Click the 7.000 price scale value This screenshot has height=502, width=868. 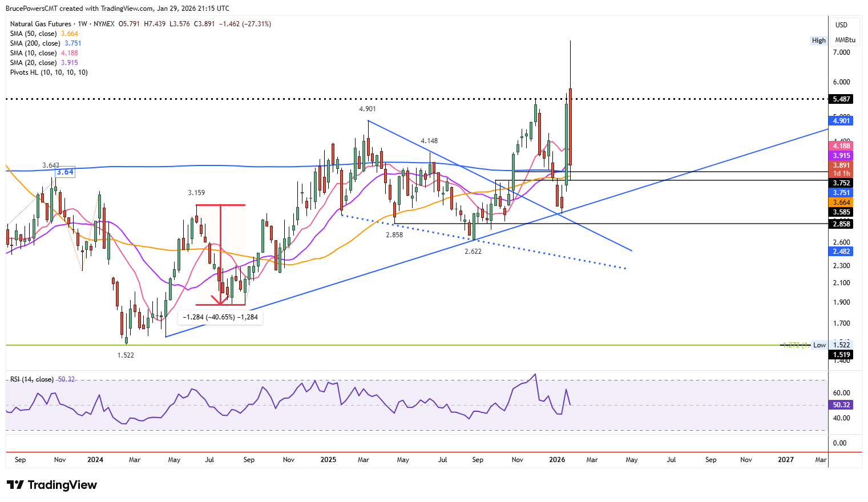click(842, 52)
